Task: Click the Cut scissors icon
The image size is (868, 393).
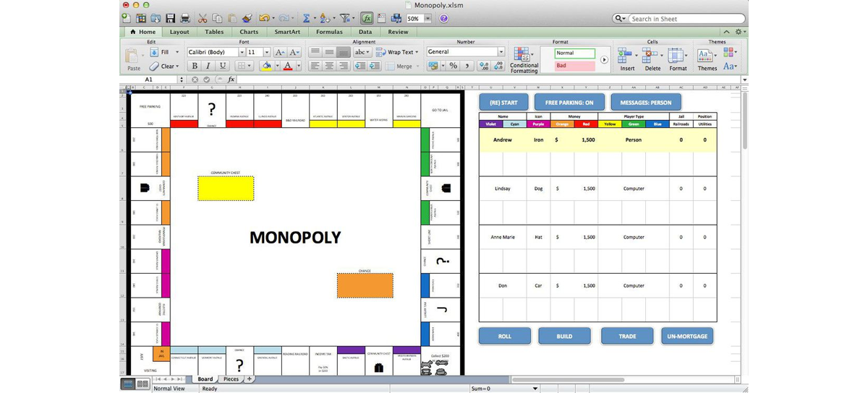Action: click(203, 18)
